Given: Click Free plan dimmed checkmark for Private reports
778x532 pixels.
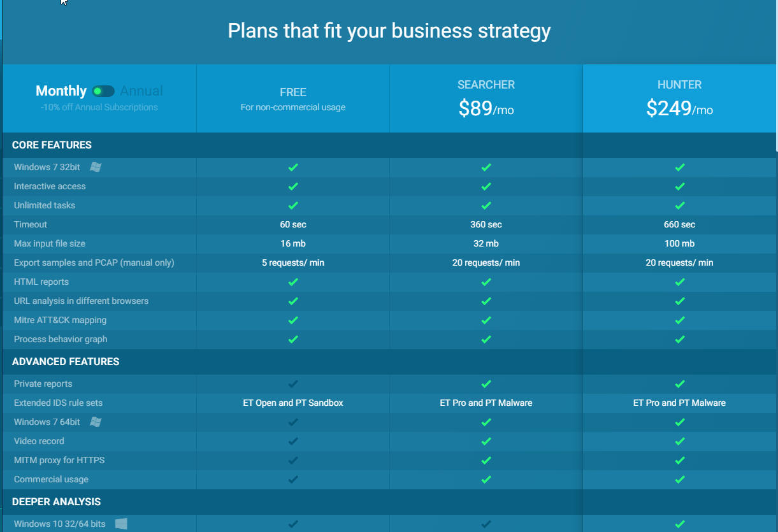Looking at the screenshot, I should coord(293,384).
